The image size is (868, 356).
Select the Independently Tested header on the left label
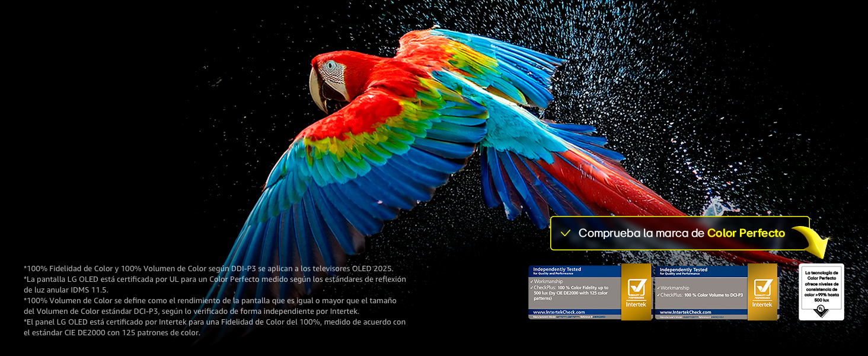(557, 269)
